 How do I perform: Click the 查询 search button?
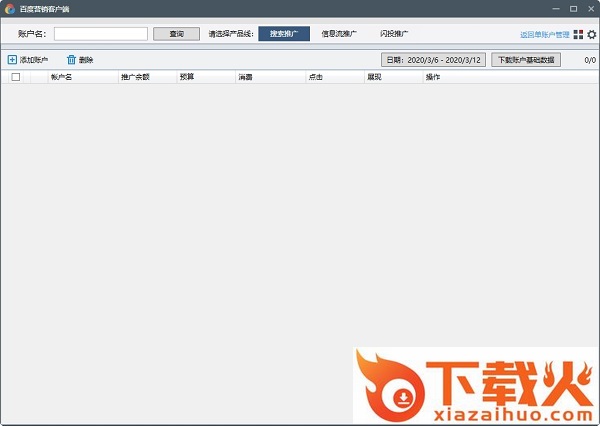coord(176,34)
